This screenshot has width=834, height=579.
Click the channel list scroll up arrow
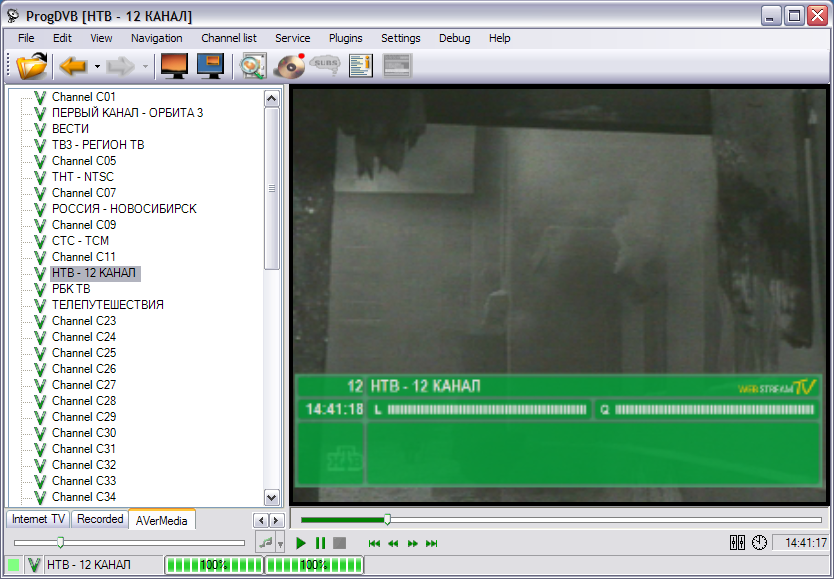tap(272, 98)
